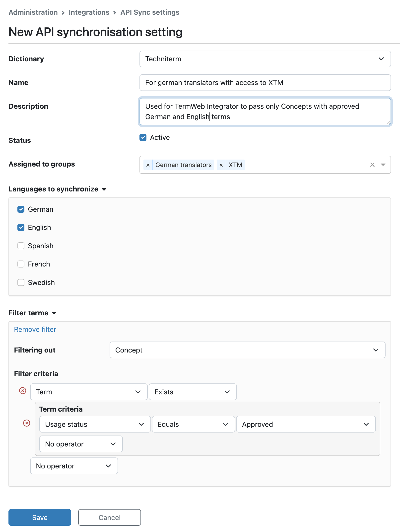Viewport: 400px width, 532px height.
Task: Delete the Term filter criterion
Action: tap(23, 391)
